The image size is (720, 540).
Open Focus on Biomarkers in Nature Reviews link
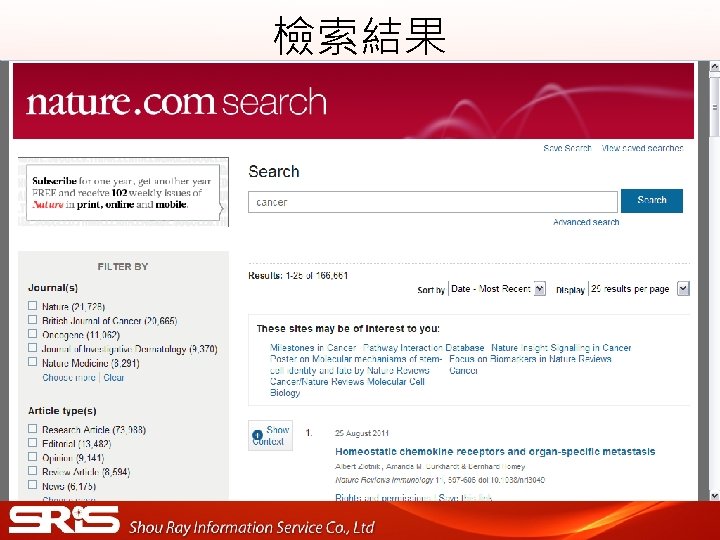click(x=530, y=365)
